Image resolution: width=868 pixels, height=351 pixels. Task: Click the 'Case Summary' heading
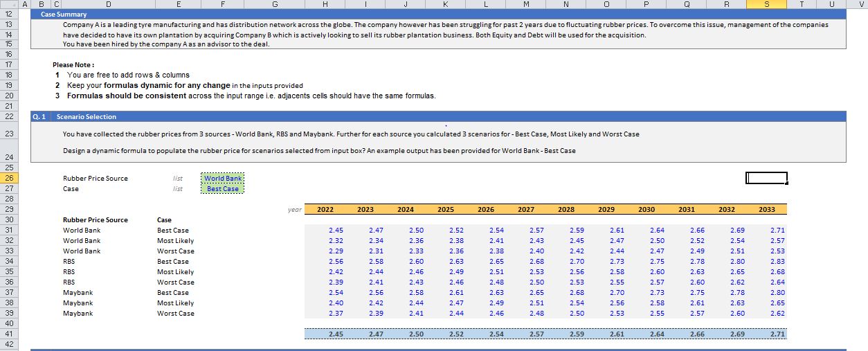coord(64,15)
